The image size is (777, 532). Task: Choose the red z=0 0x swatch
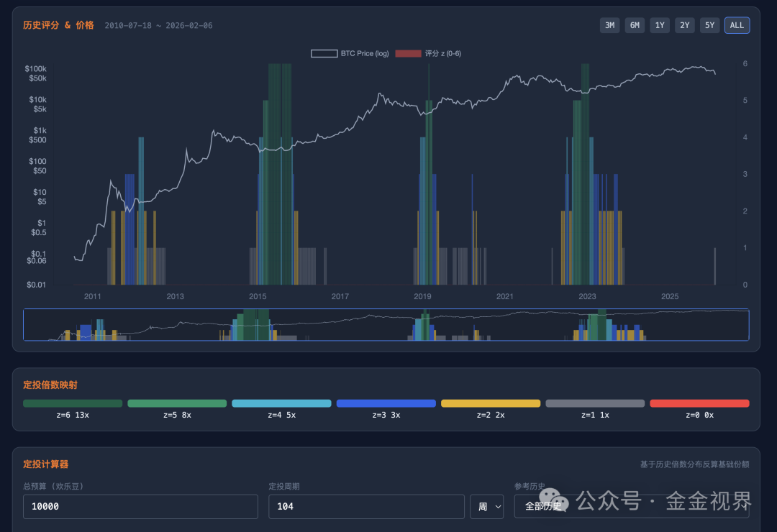point(699,403)
